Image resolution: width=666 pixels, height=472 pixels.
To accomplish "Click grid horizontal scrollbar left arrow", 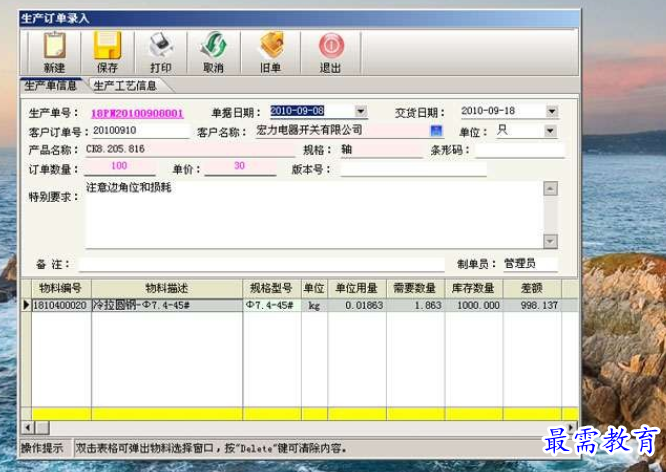I will (x=28, y=427).
